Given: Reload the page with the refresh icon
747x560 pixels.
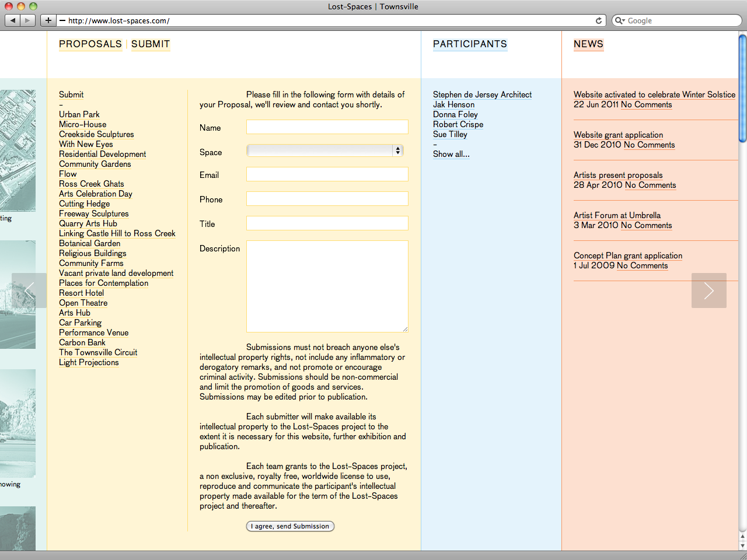Looking at the screenshot, I should [599, 20].
